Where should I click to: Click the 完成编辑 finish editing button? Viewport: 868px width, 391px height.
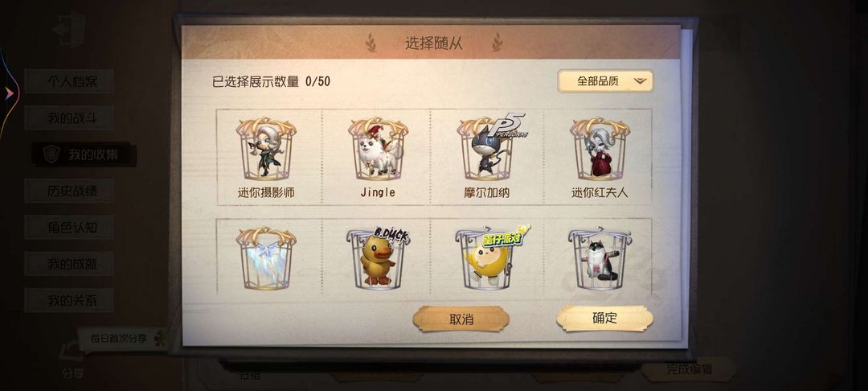pyautogui.click(x=690, y=368)
